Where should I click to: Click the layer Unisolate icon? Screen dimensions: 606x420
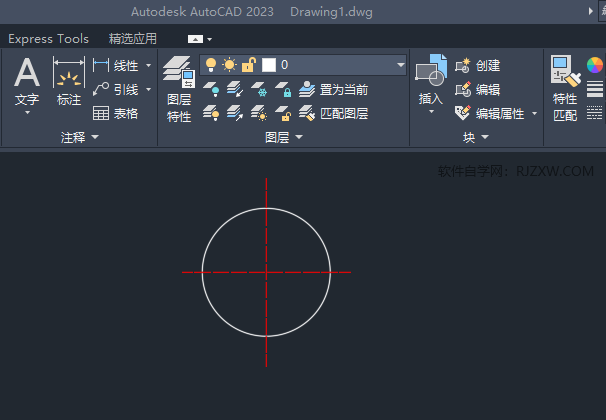[235, 113]
